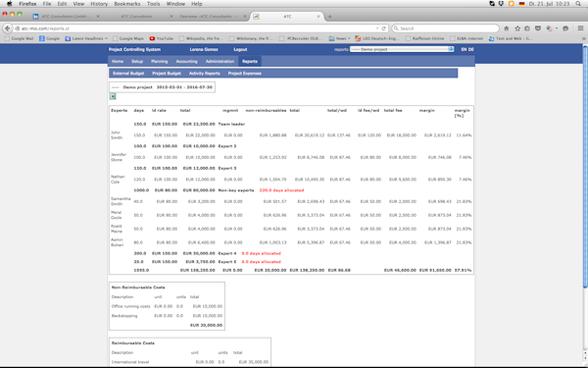Screen dimensions: 588x368
Task: Switch to the Accounting tab
Action: coord(186,61)
